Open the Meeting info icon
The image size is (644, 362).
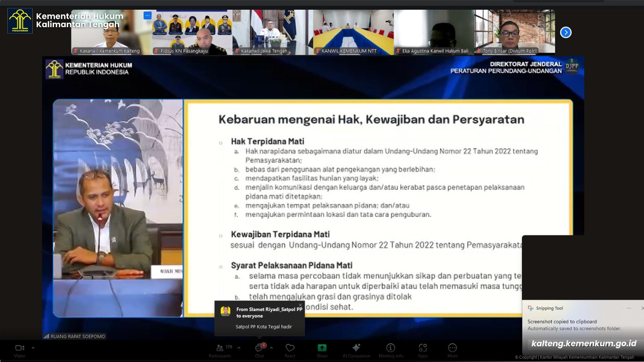click(391, 348)
